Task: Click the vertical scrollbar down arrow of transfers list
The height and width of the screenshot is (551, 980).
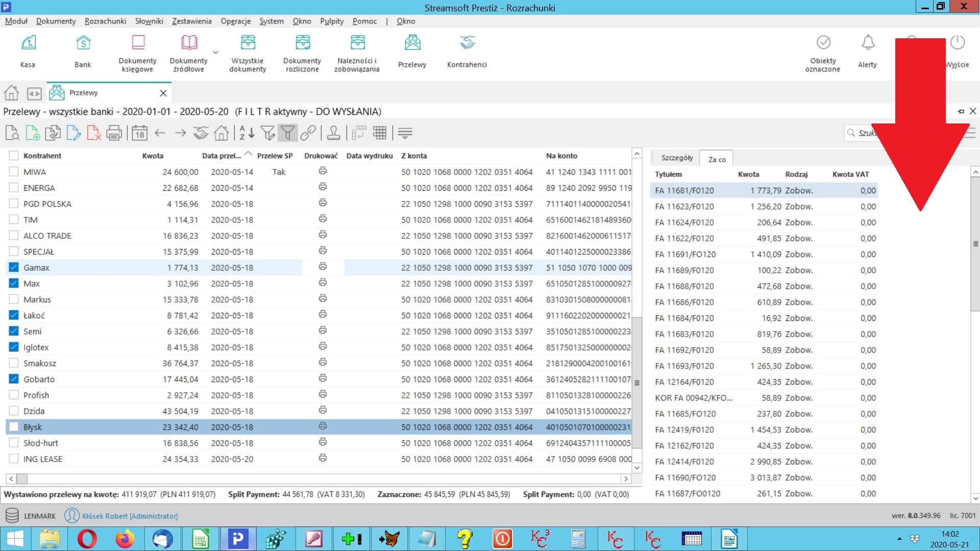Action: (x=637, y=467)
